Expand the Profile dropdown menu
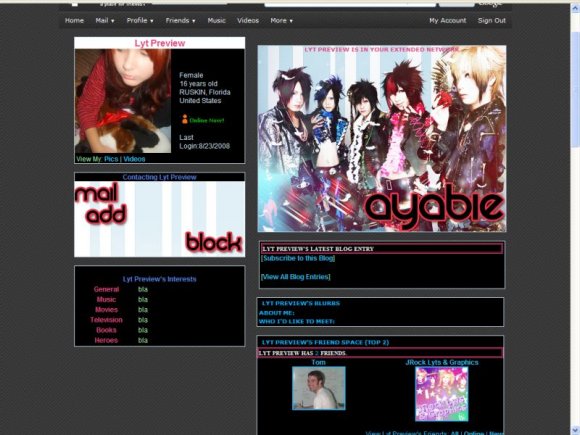This screenshot has width=580, height=435. pos(140,21)
